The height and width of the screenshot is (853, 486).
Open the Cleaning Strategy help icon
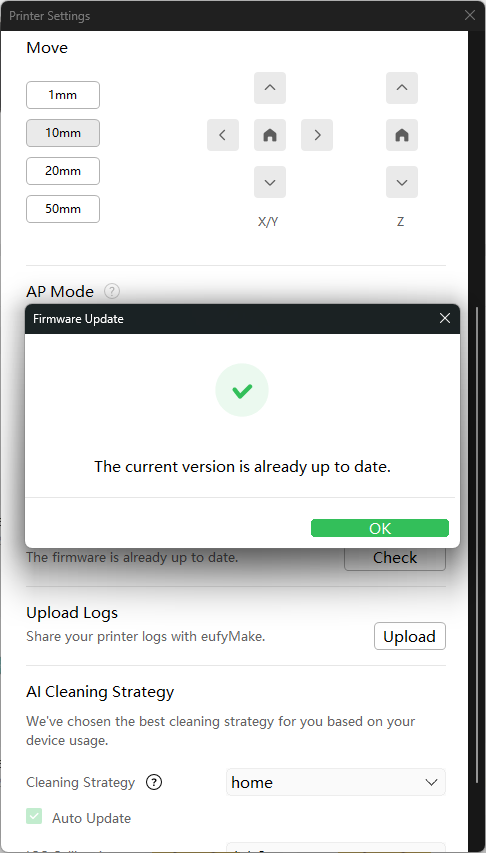tap(154, 782)
